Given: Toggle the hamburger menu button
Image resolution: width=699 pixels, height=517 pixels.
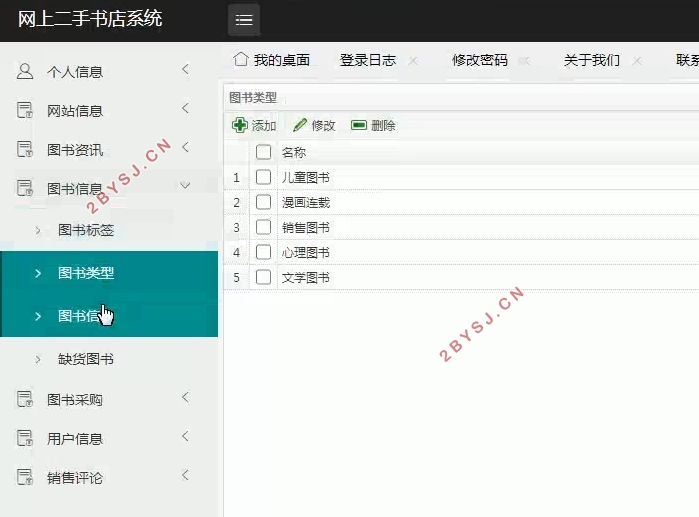Looking at the screenshot, I should 244,20.
